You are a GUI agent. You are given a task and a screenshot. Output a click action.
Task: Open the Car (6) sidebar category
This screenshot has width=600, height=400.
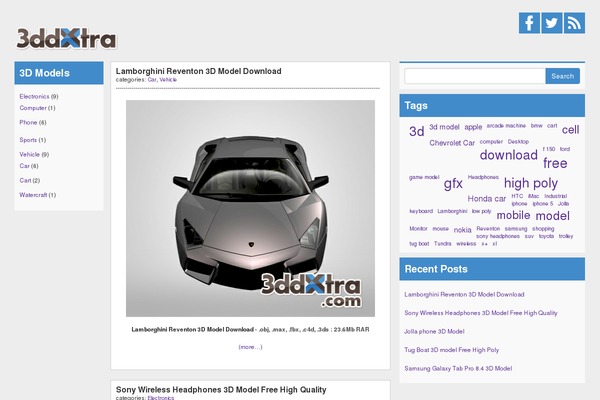coord(24,166)
